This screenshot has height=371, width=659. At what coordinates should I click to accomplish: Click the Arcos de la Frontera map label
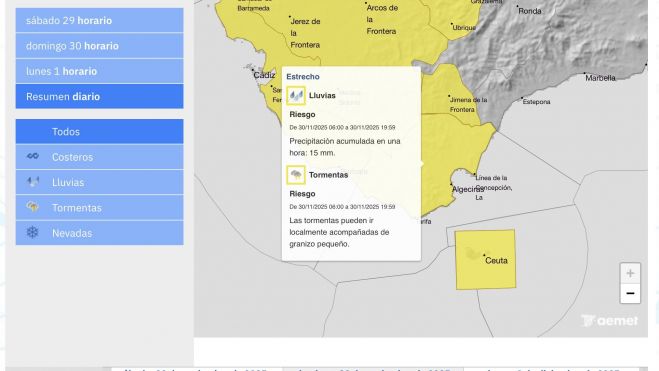(x=382, y=20)
